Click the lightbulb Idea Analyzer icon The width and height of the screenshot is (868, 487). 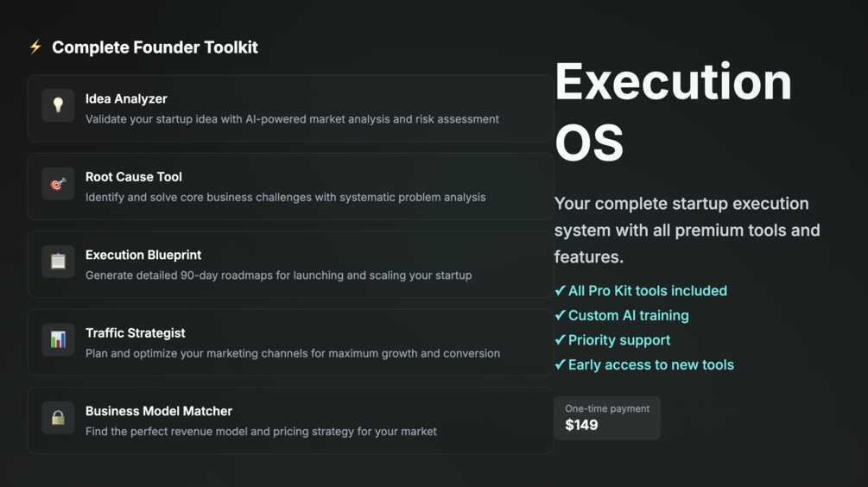tap(58, 105)
